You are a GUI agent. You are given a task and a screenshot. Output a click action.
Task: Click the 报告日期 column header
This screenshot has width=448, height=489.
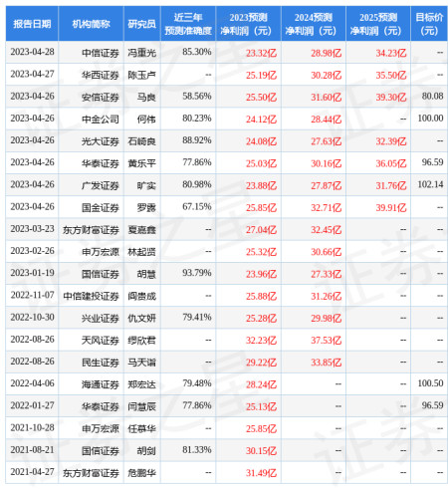32,24
